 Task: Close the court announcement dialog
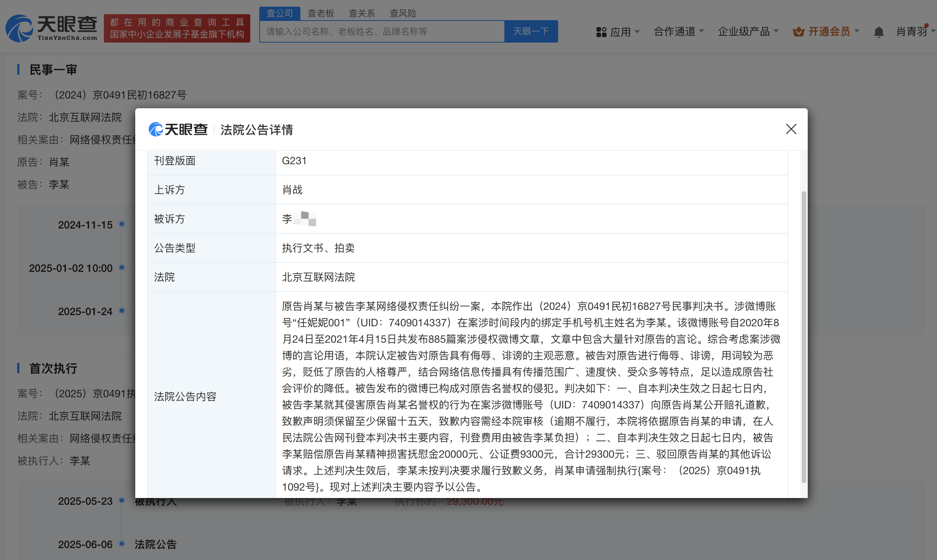(791, 129)
